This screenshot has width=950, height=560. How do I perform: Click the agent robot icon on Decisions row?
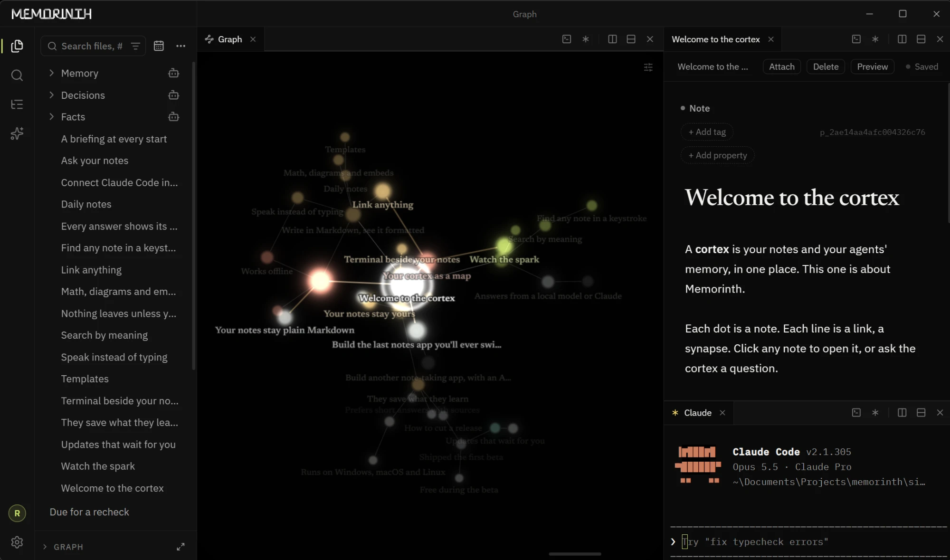click(174, 95)
